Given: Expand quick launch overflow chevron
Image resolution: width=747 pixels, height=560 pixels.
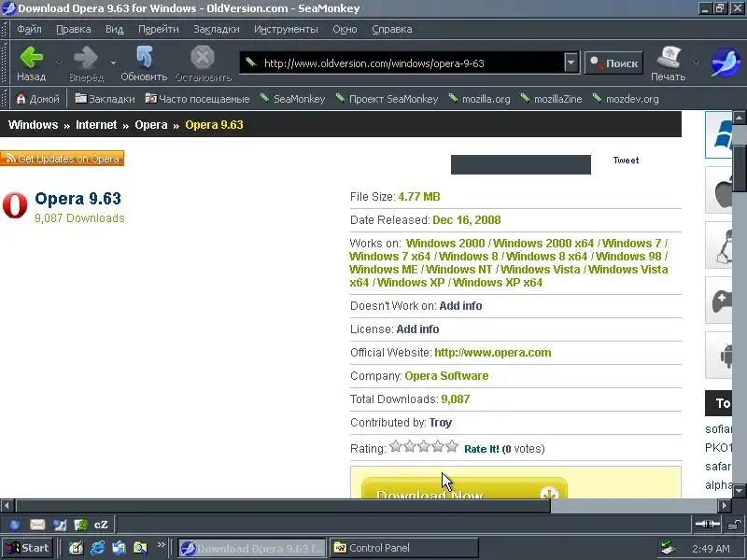Looking at the screenshot, I should pyautogui.click(x=161, y=544).
